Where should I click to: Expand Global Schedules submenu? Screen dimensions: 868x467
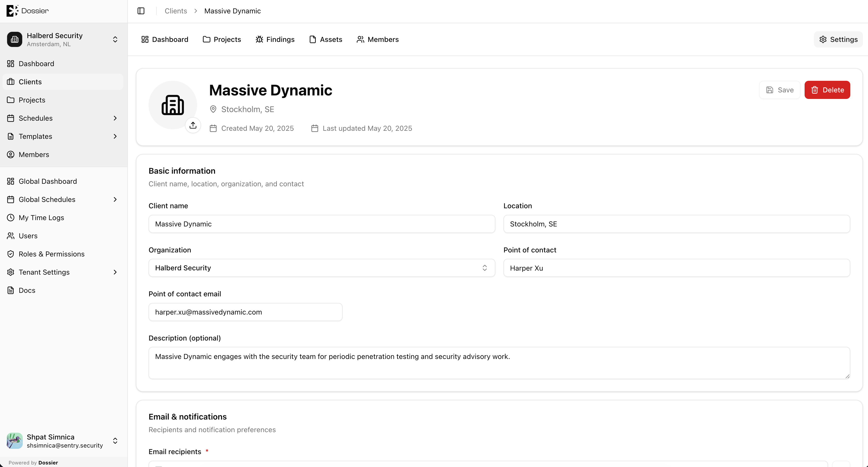pos(115,199)
